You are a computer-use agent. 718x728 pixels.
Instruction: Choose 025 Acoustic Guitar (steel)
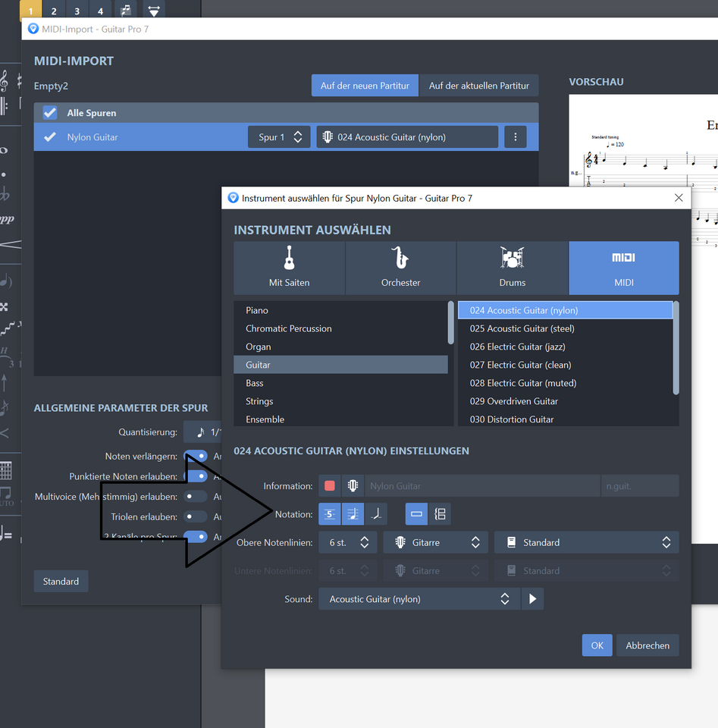tap(566, 328)
